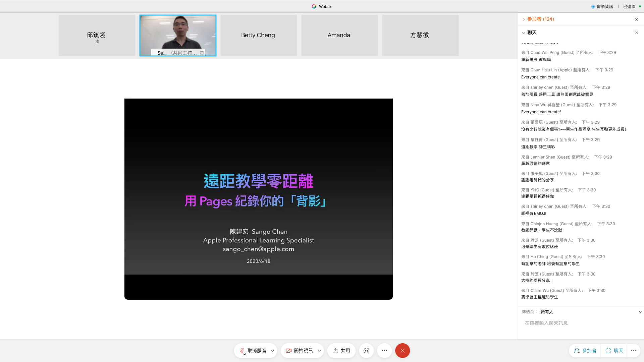Click the sharing icon on Sango's thumbnail
Image resolution: width=644 pixels, height=362 pixels.
coord(202,53)
